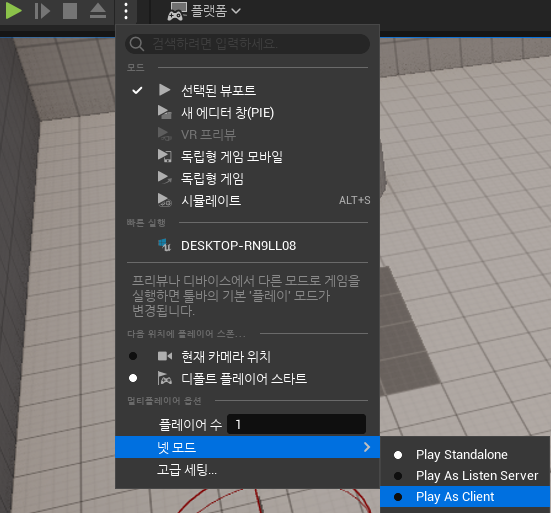Viewport: 551px width, 513px height.
Task: Click the Windows device icon for DESKTOP-RN9LL08
Action: (164, 245)
